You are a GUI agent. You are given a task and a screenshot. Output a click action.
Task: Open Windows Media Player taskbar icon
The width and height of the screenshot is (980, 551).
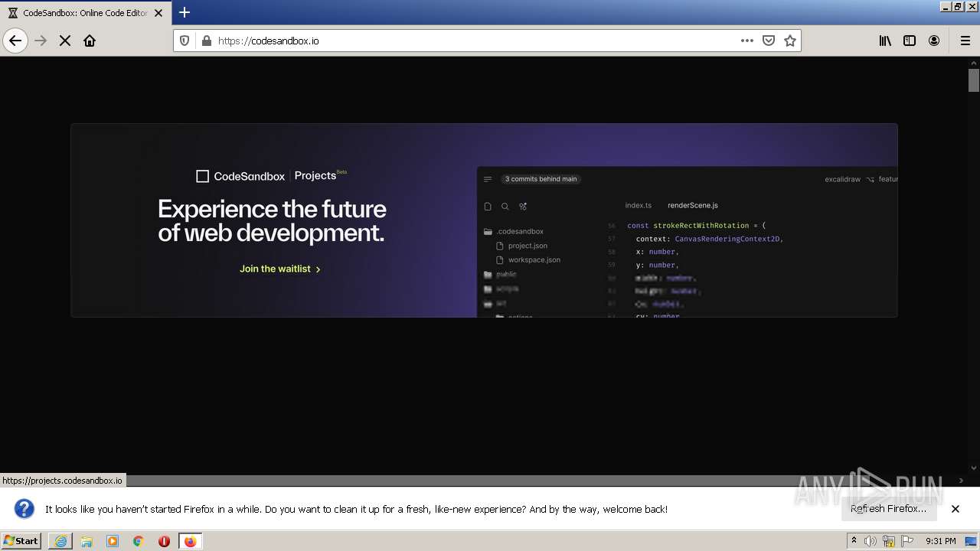tap(113, 541)
